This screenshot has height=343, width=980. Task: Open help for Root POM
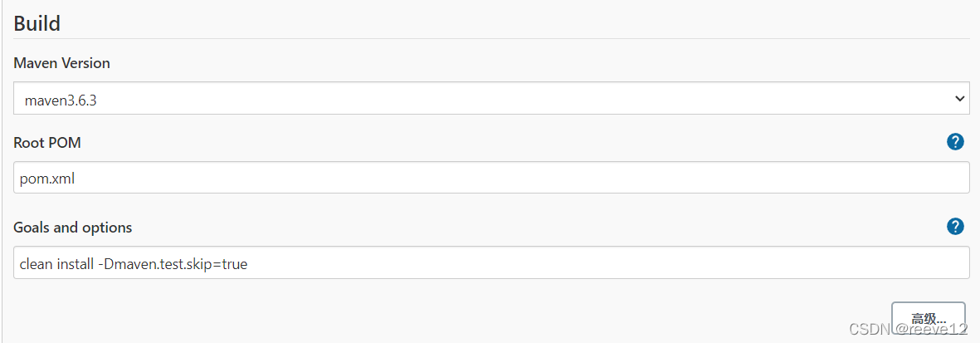tap(955, 142)
